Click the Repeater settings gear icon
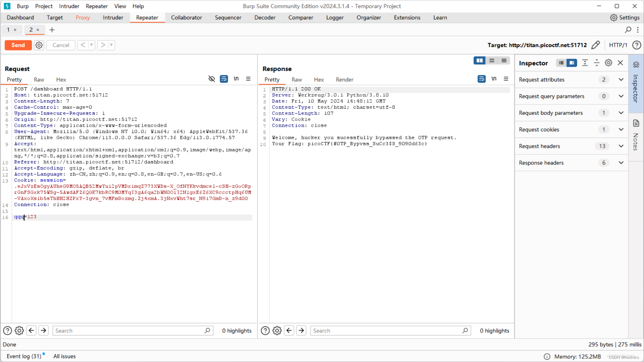This screenshot has width=644, height=362. click(x=39, y=45)
